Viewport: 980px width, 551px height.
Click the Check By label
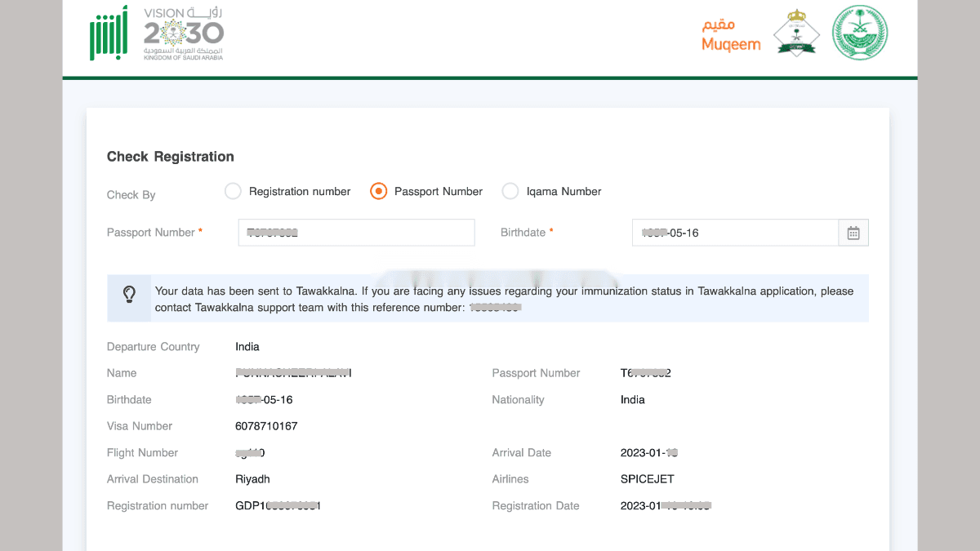[131, 195]
